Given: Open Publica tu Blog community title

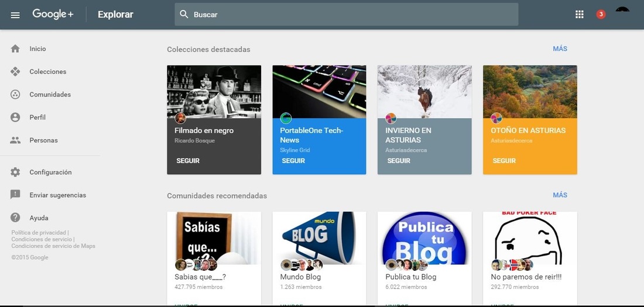Looking at the screenshot, I should (x=411, y=277).
